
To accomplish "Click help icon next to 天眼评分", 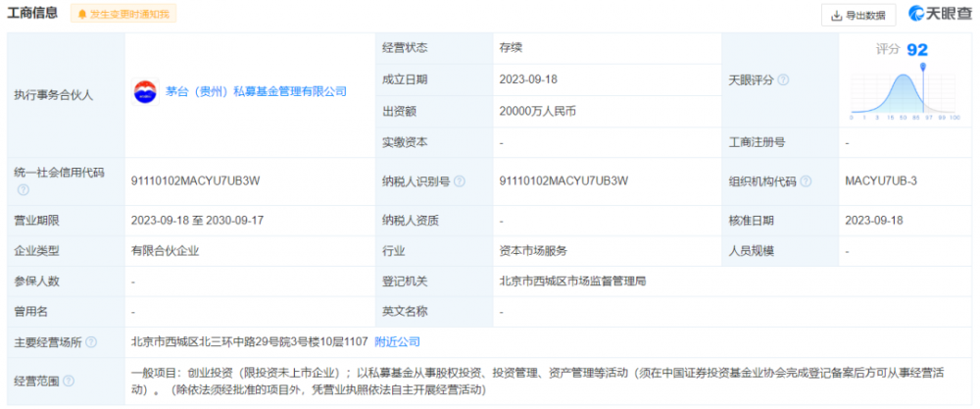I will click(782, 80).
